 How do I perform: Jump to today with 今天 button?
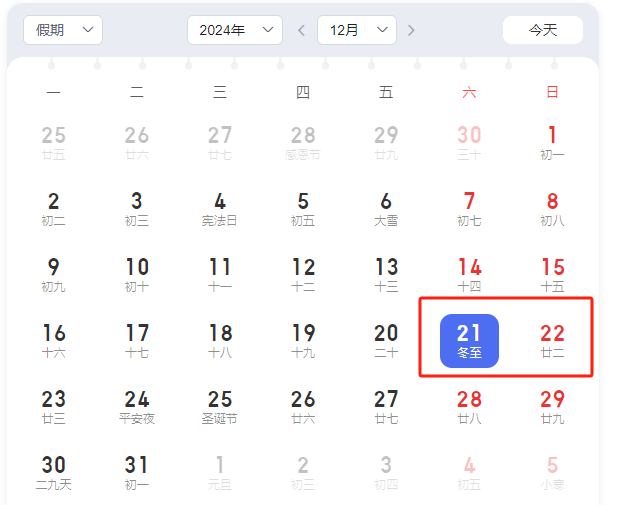coord(543,30)
